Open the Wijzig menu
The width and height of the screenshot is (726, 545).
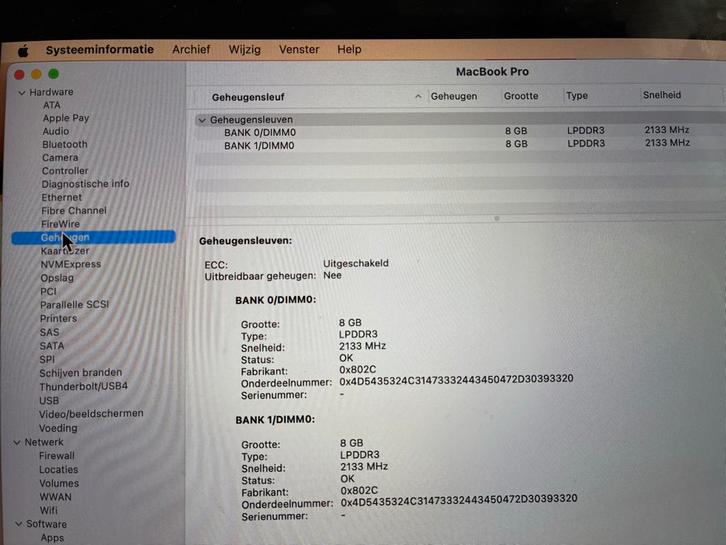pyautogui.click(x=244, y=49)
